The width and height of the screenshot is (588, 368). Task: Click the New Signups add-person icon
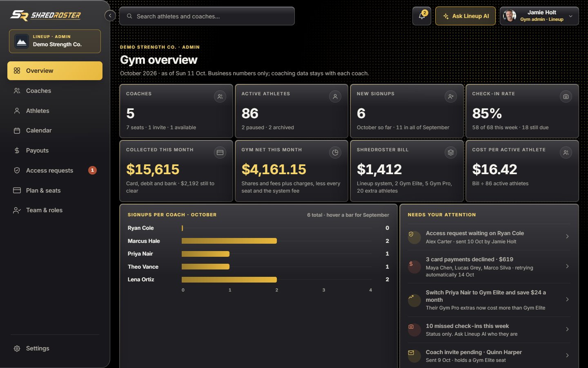click(x=451, y=96)
